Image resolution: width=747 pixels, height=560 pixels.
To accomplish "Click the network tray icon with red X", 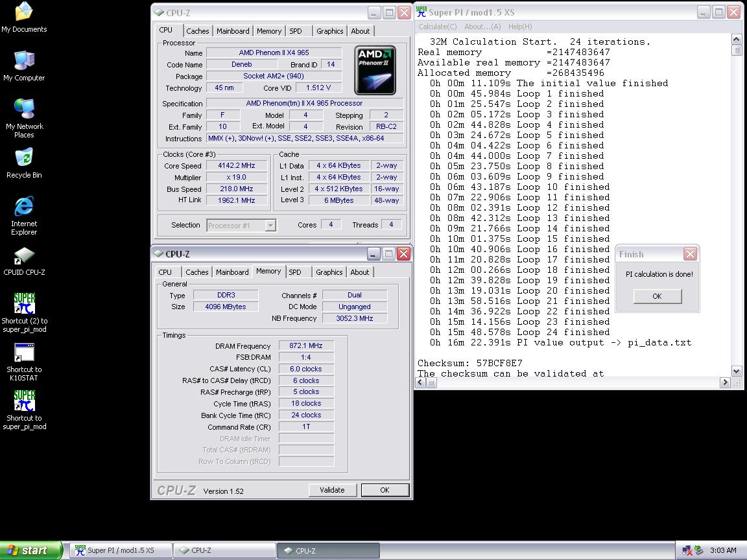I will [687, 550].
